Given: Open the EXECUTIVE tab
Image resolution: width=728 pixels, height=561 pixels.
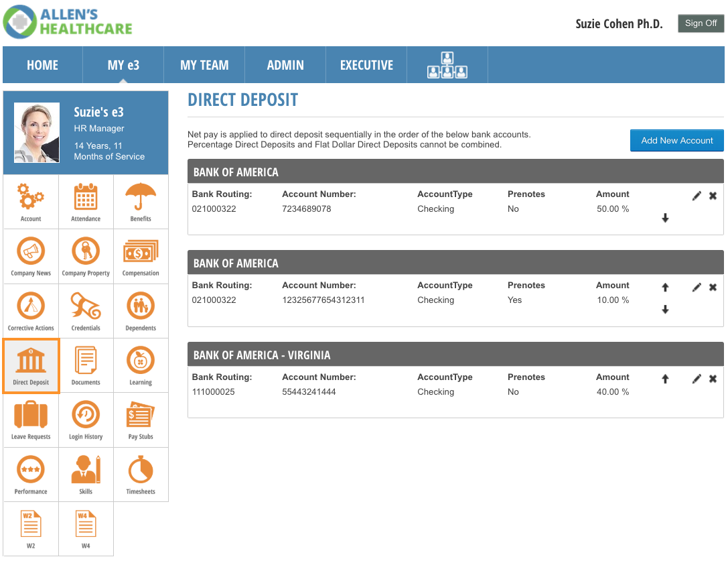Looking at the screenshot, I should (x=366, y=65).
